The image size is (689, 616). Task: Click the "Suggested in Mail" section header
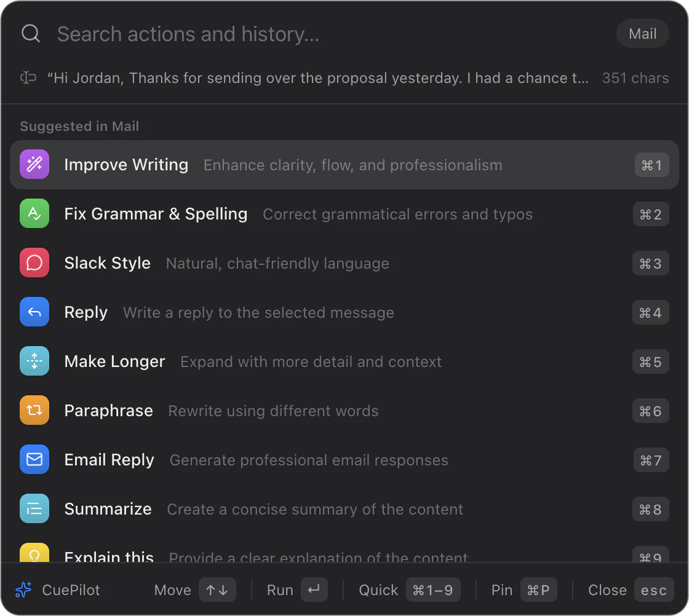tap(79, 126)
